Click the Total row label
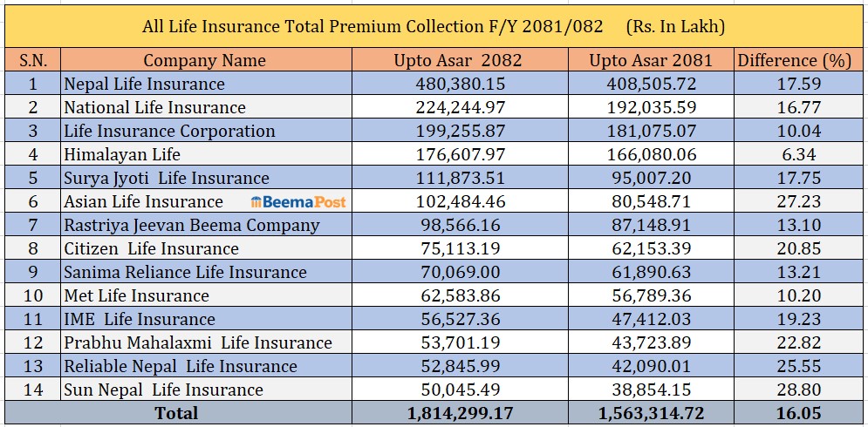The image size is (868, 427). (x=176, y=413)
